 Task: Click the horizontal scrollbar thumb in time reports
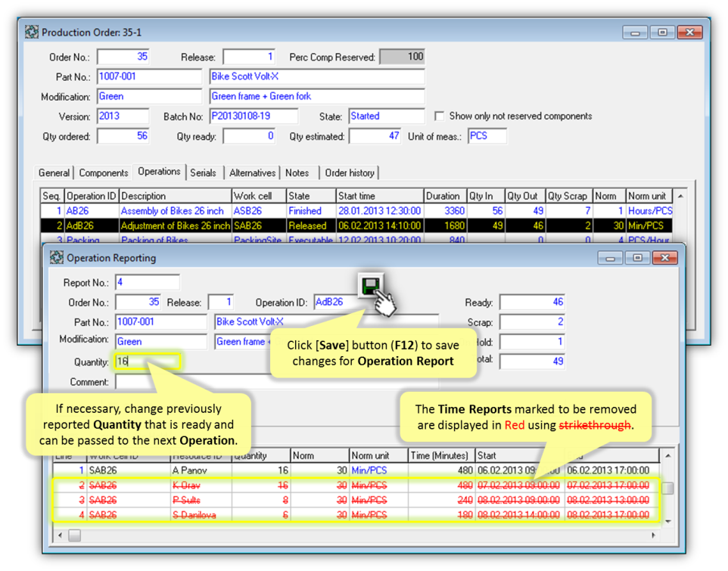74,535
